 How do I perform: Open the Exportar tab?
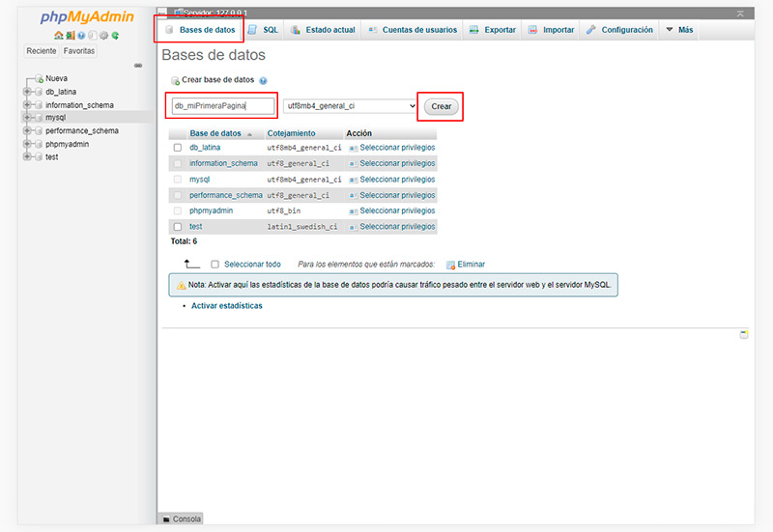[493, 30]
